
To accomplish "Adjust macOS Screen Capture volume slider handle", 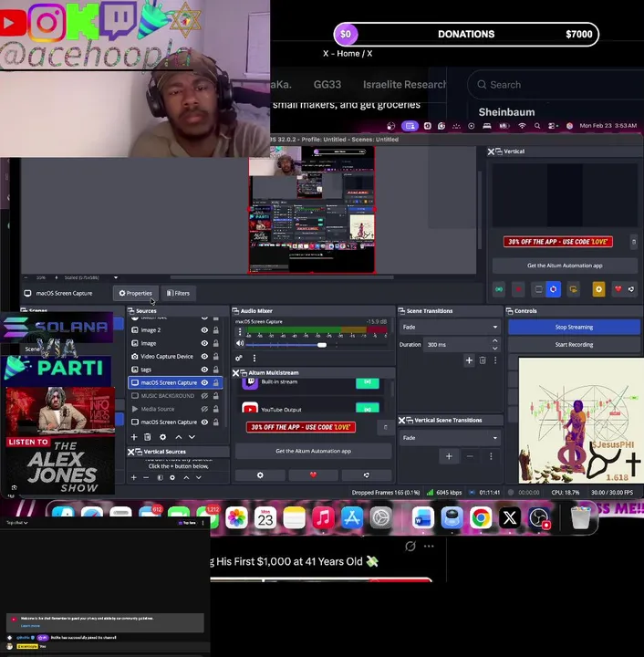I will point(322,345).
